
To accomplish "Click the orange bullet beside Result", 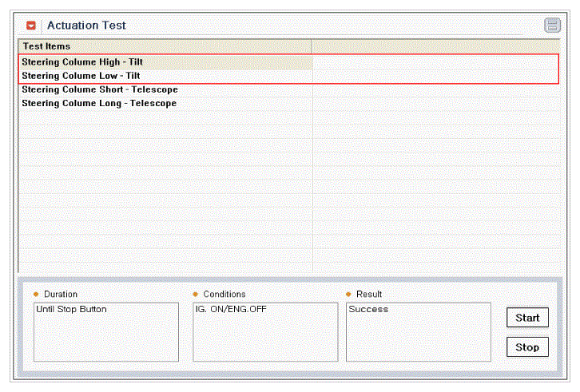I will (x=348, y=295).
